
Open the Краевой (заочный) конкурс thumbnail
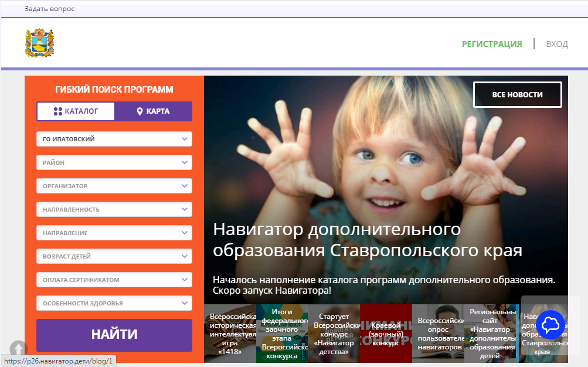click(386, 334)
